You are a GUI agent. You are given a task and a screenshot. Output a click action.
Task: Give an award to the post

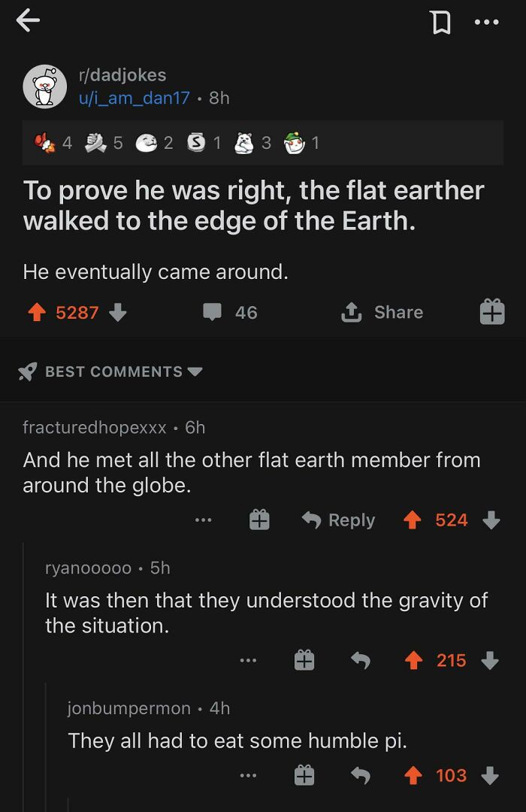coord(491,312)
